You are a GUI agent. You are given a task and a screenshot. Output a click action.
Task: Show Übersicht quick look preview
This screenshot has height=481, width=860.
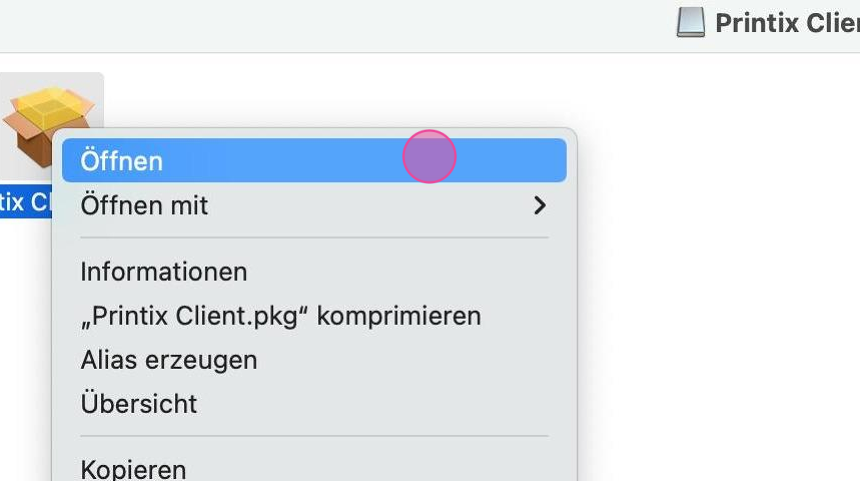tap(139, 404)
